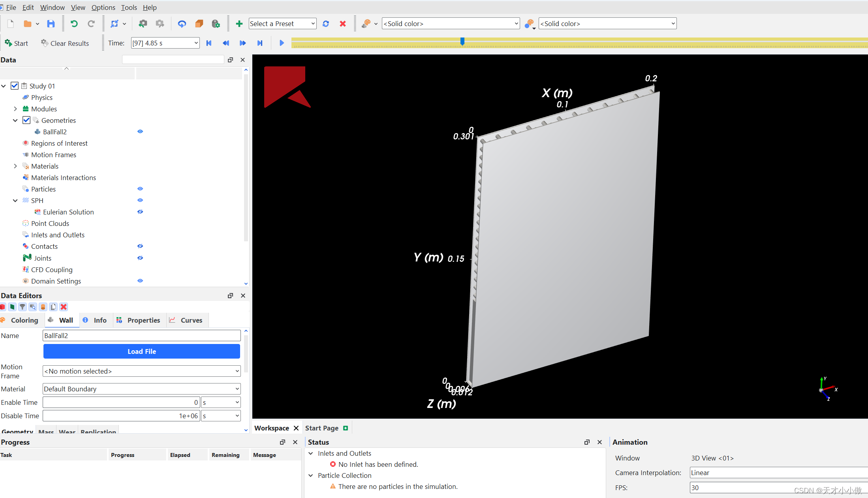Toggle visibility of BallFall2 geometry
This screenshot has width=868, height=498.
(139, 131)
